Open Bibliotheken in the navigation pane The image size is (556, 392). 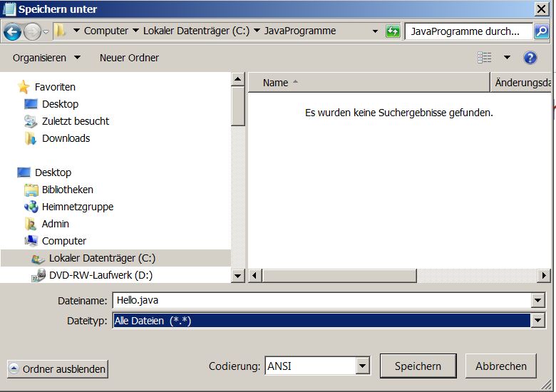pos(67,190)
